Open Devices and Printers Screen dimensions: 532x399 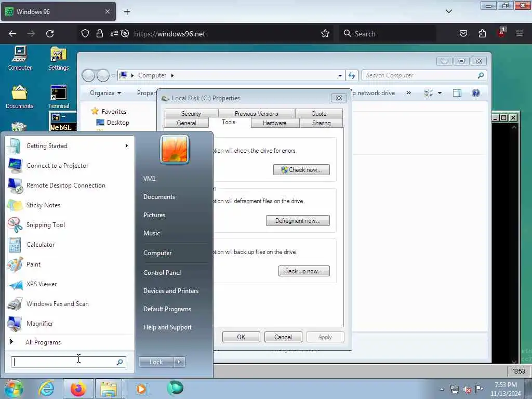pos(171,291)
